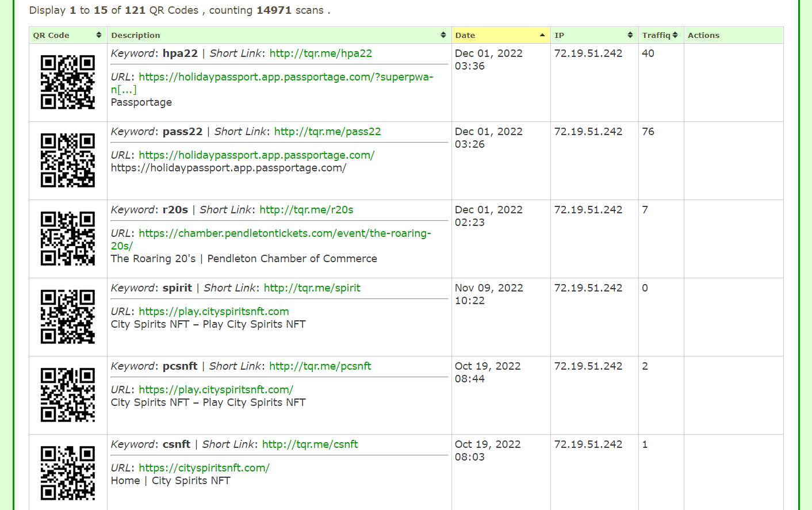812x510 pixels.
Task: Open short link http://tqr.me/hpa22
Action: coord(321,53)
